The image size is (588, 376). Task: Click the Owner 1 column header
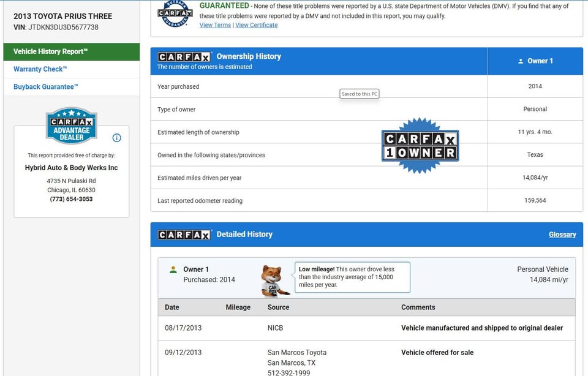click(x=535, y=61)
